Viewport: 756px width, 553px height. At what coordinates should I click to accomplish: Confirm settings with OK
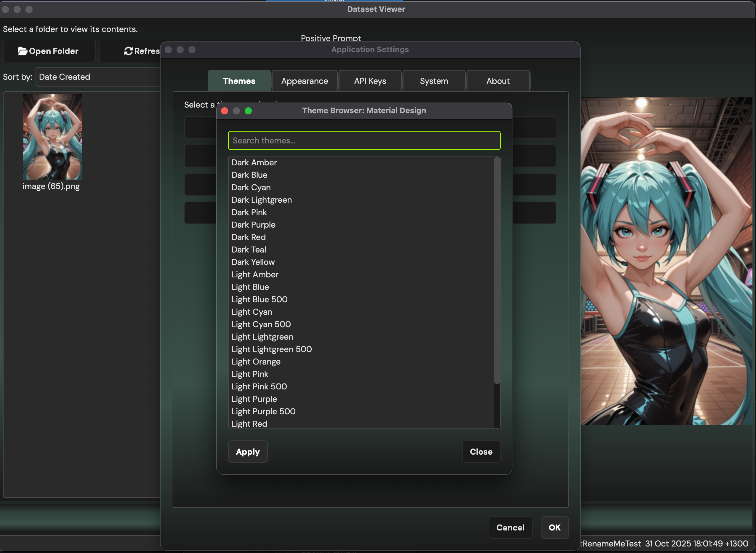[554, 528]
